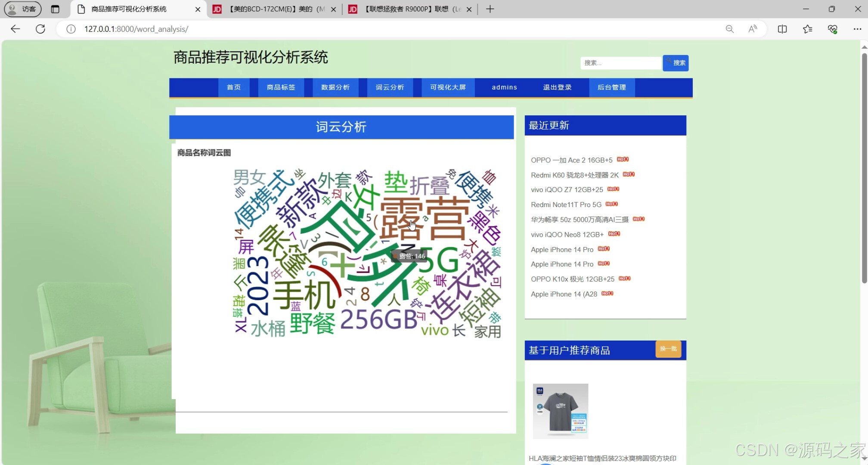Open OPPO 一加 Ace 2 16GB+5 link

(x=571, y=160)
